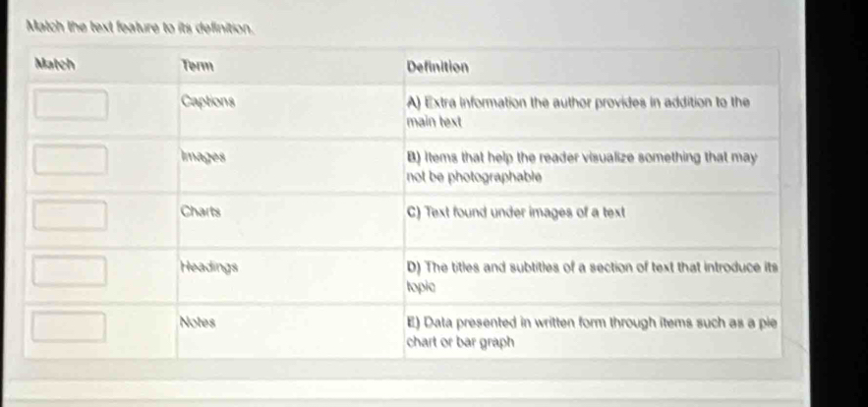Click the Definition column header
Image resolution: width=868 pixels, height=407 pixels.
coord(437,66)
